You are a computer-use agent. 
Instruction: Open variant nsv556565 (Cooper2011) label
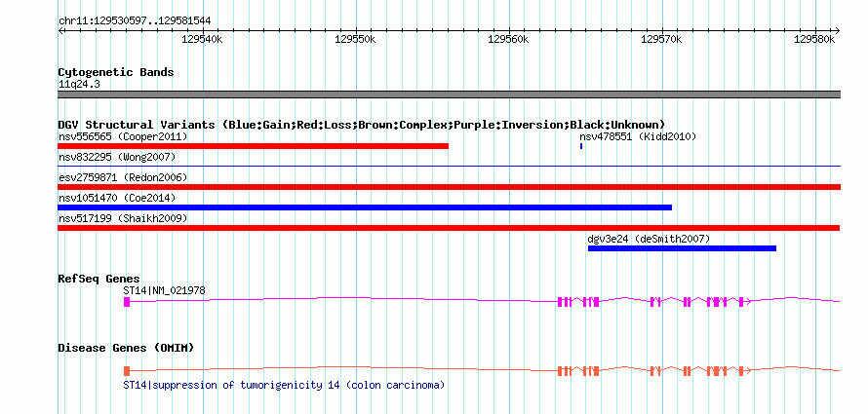[x=123, y=136]
